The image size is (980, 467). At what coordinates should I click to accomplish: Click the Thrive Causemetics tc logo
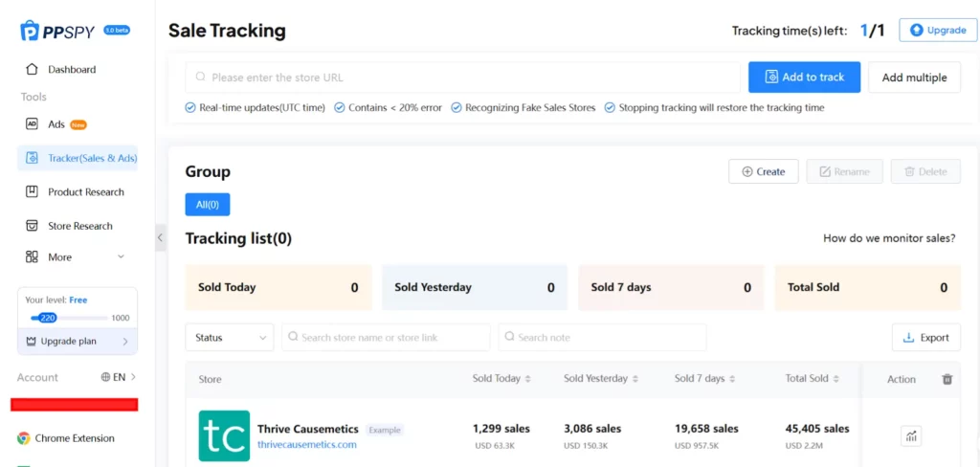click(x=224, y=435)
